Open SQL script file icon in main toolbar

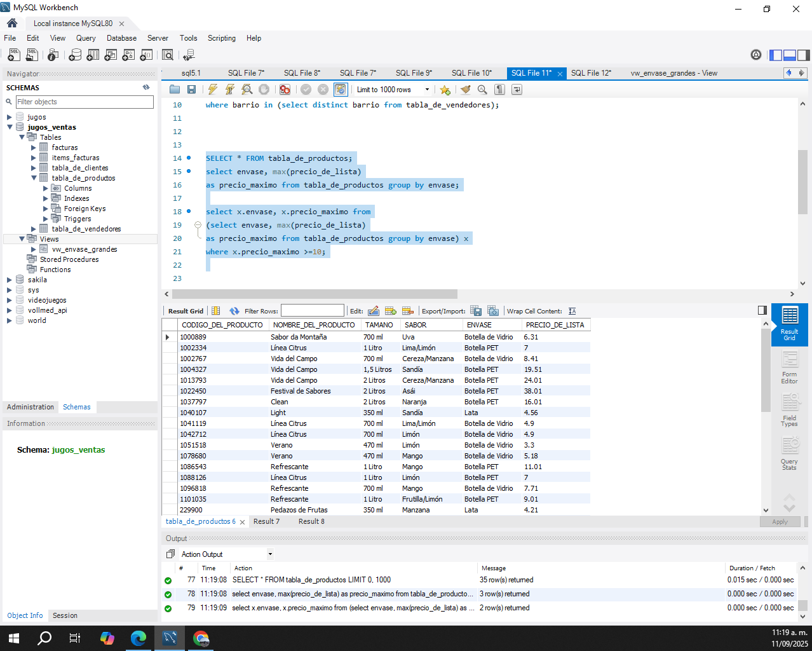pos(31,55)
